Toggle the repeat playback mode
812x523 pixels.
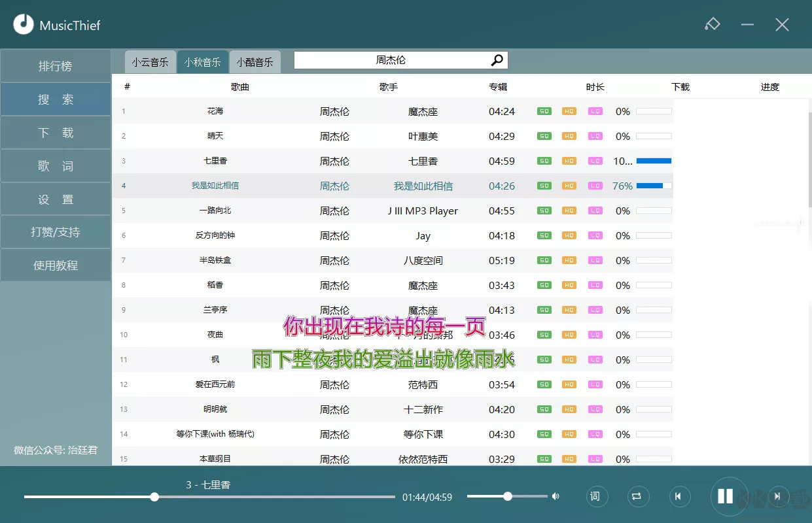(638, 496)
